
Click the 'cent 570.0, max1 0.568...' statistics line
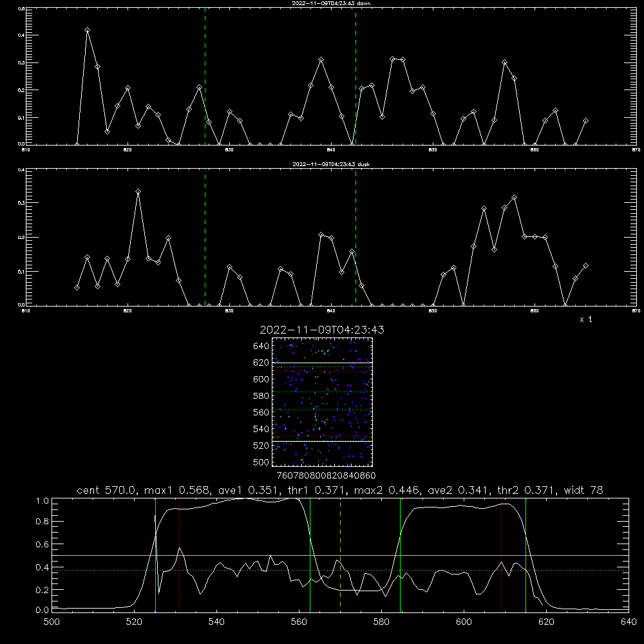[x=340, y=490]
